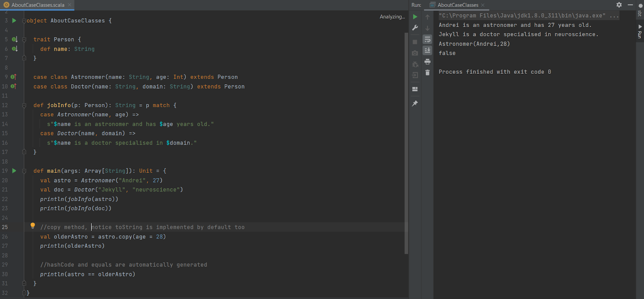
Task: Click console line 'Jekyll is a doctor specialised'
Action: pos(518,34)
